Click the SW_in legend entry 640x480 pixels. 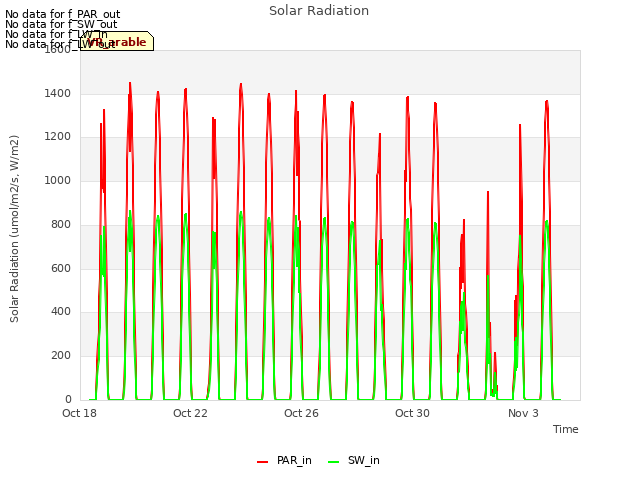pyautogui.click(x=354, y=460)
